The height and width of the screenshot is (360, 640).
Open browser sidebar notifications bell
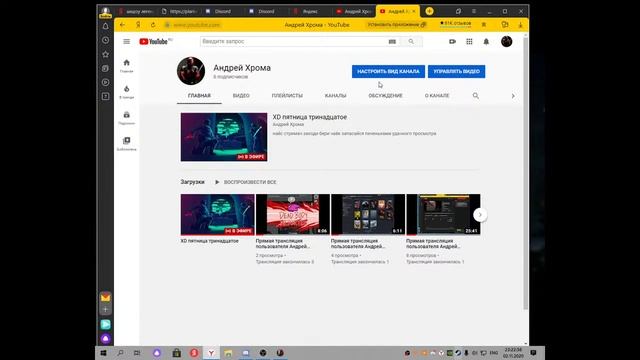[105, 26]
